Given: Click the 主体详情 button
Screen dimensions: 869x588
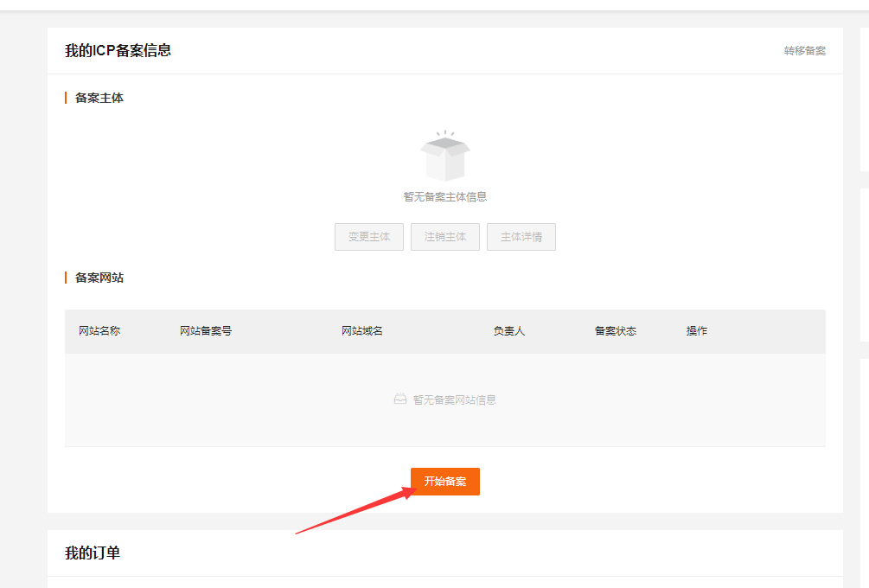Looking at the screenshot, I should click(521, 237).
